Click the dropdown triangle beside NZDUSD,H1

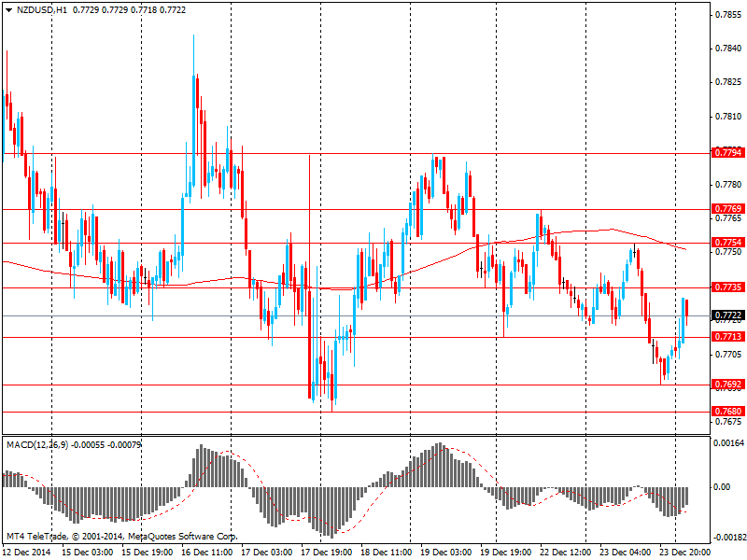(x=8, y=7)
